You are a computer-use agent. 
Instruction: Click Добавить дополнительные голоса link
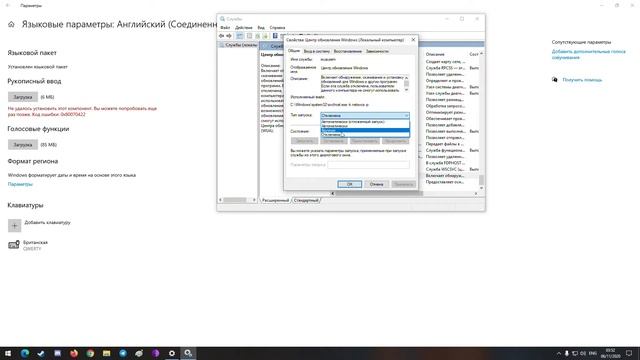tap(589, 54)
